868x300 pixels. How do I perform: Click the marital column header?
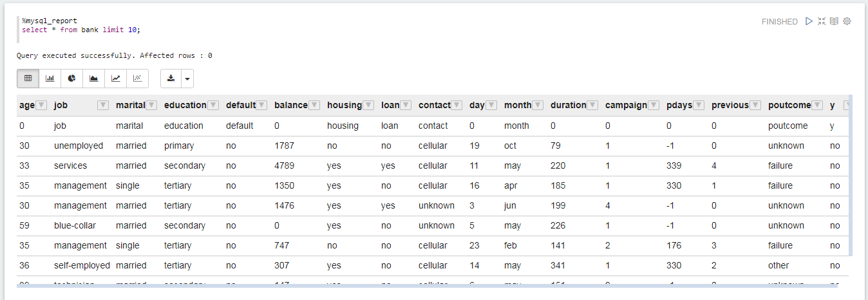[x=130, y=105]
